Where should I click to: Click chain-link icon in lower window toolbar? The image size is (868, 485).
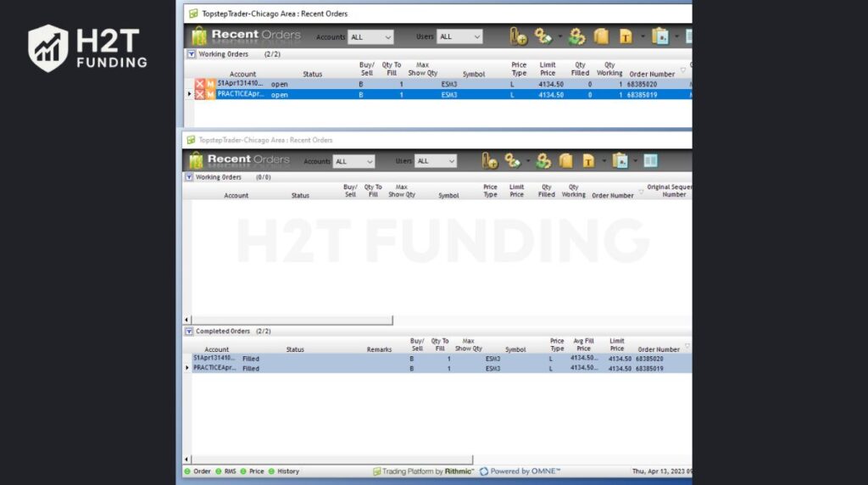[513, 161]
